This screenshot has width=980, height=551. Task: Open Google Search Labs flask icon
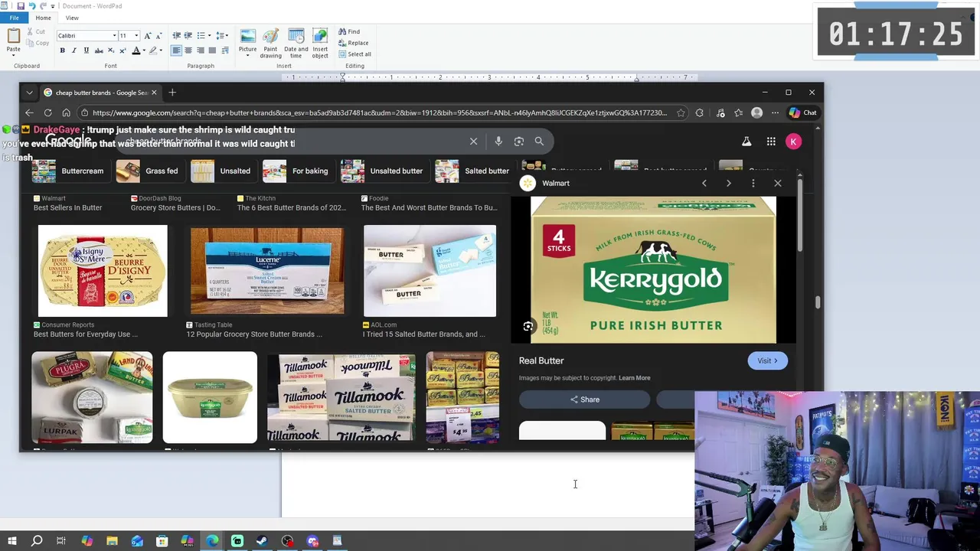pyautogui.click(x=746, y=141)
